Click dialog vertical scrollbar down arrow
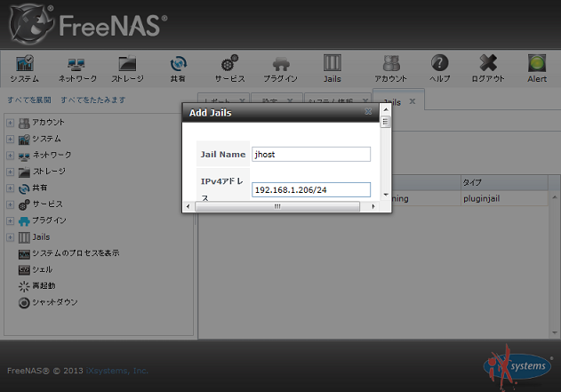561x392 pixels. pos(386,195)
